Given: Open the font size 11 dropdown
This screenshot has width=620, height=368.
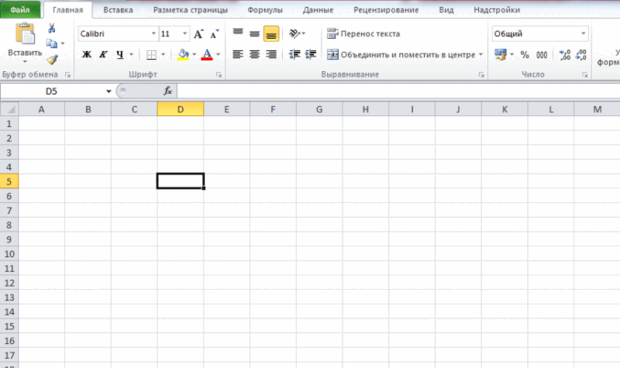Looking at the screenshot, I should coord(185,34).
